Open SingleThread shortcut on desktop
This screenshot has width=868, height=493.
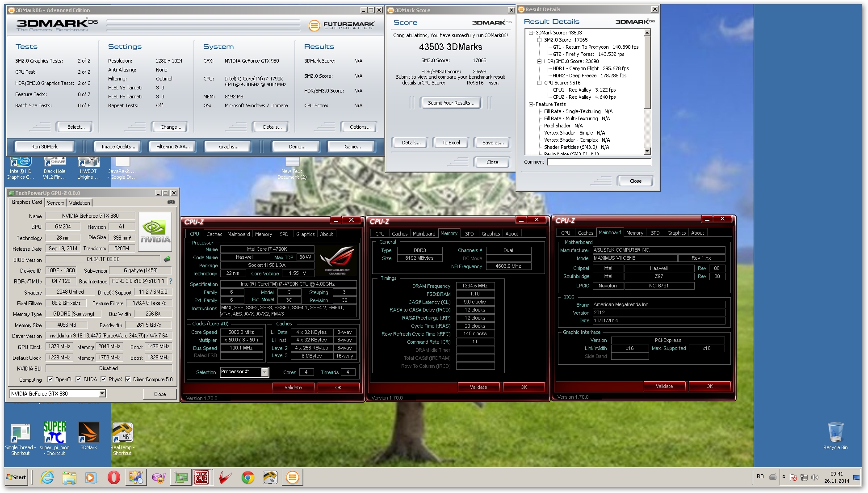click(x=20, y=438)
